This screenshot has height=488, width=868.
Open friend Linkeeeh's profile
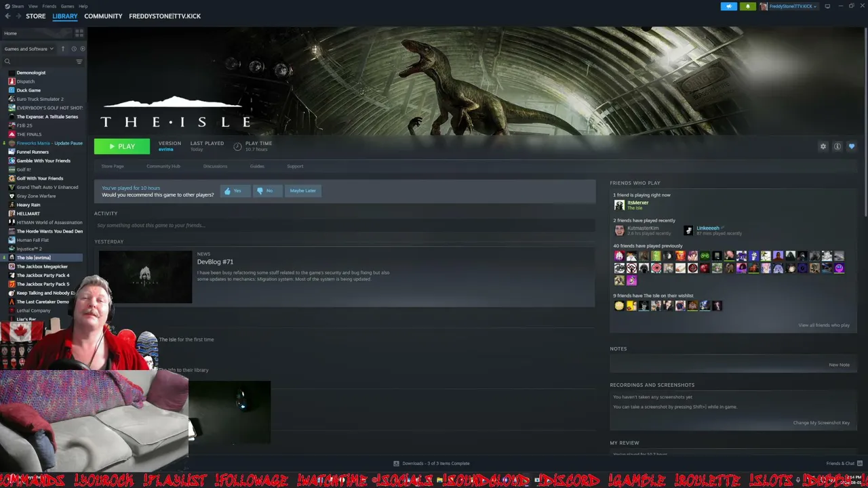pos(707,228)
